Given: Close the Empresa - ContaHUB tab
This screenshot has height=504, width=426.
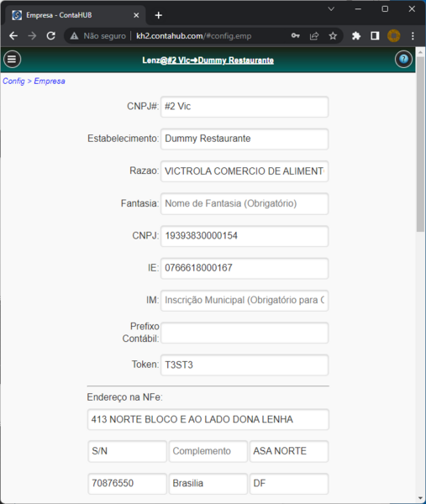Looking at the screenshot, I should [136, 15].
